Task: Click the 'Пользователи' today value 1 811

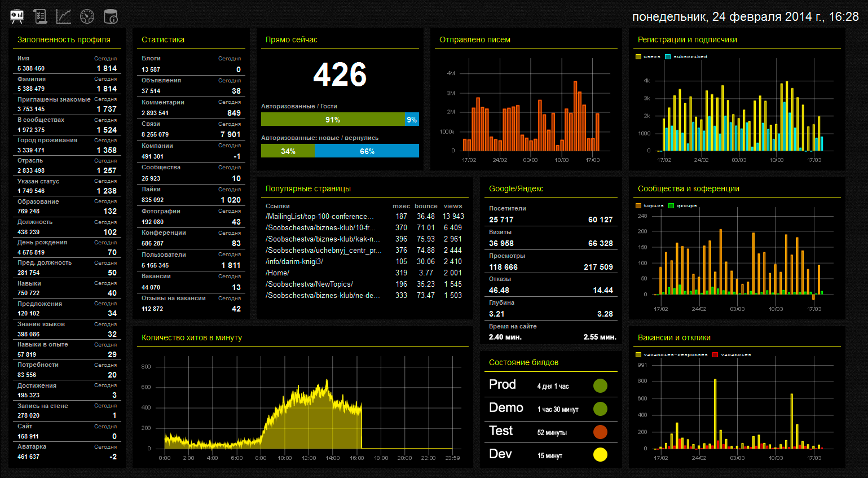Action: pos(231,265)
